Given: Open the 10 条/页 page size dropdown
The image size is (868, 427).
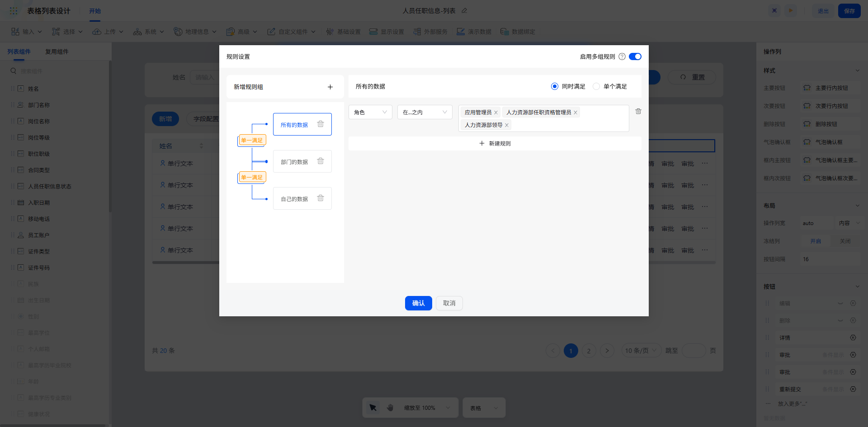Looking at the screenshot, I should point(641,351).
